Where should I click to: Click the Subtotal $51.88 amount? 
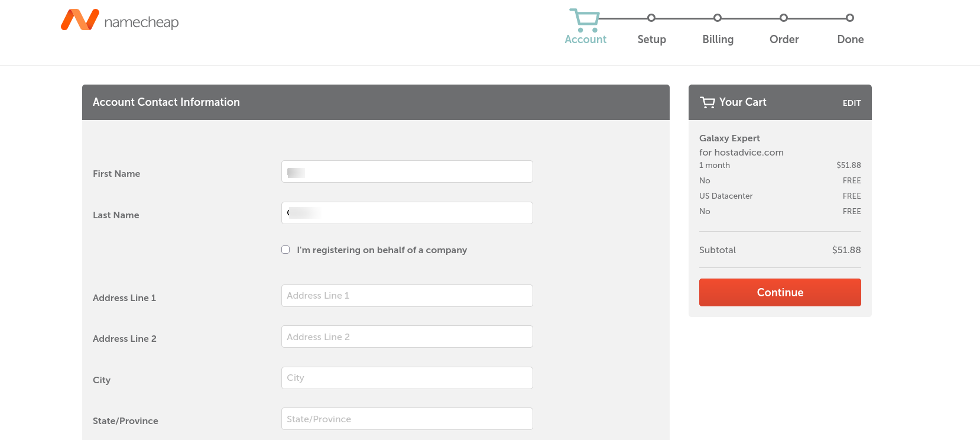846,250
